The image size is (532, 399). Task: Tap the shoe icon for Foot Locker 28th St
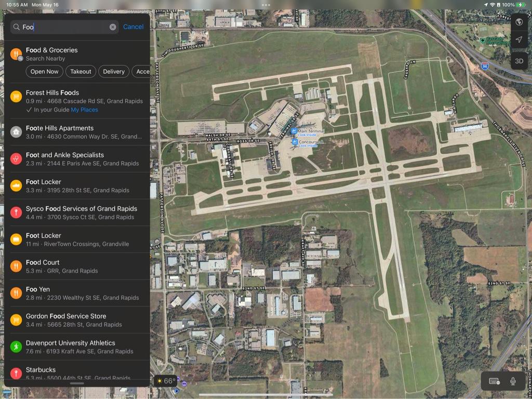point(16,185)
